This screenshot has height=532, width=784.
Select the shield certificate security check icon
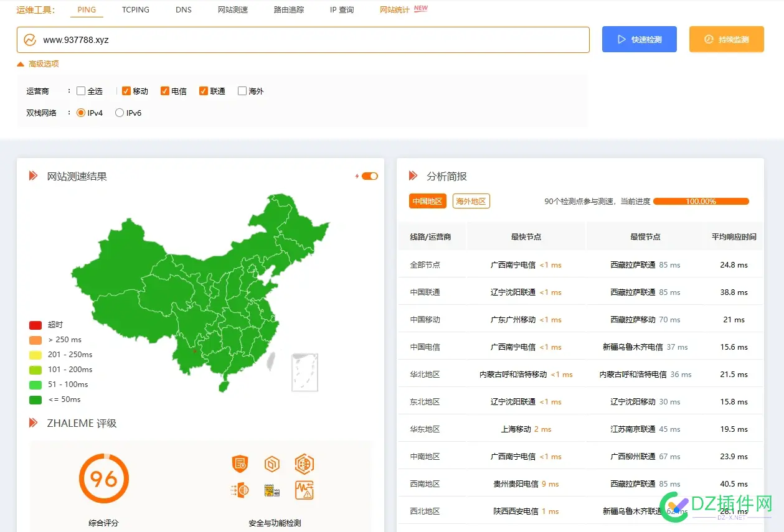[x=240, y=464]
